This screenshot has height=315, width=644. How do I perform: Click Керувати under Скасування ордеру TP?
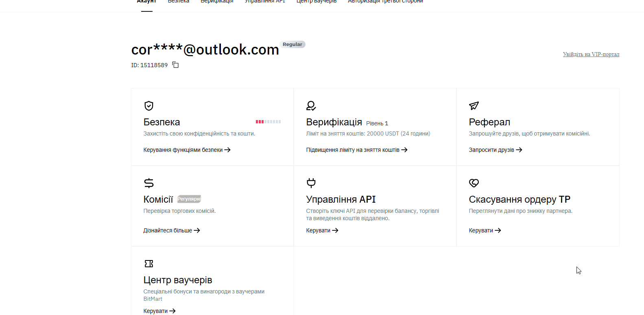tap(485, 230)
